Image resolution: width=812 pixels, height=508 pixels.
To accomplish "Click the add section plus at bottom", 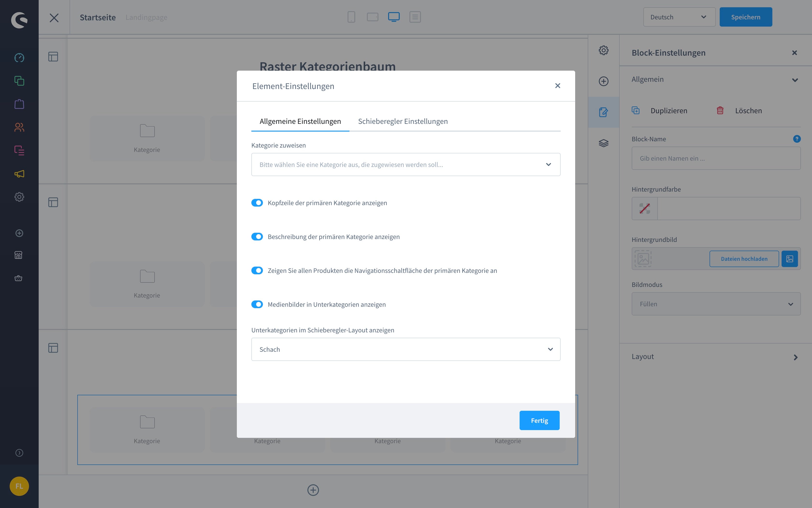I will tap(313, 490).
